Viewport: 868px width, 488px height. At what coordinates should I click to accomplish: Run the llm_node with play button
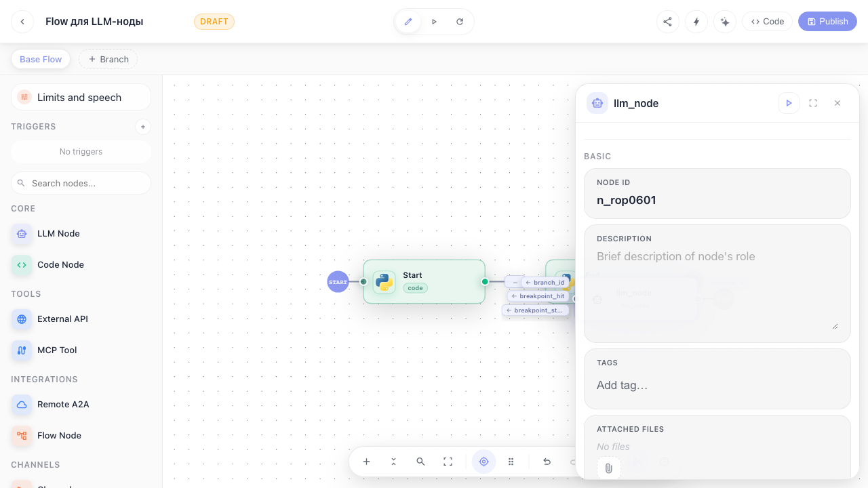click(789, 103)
